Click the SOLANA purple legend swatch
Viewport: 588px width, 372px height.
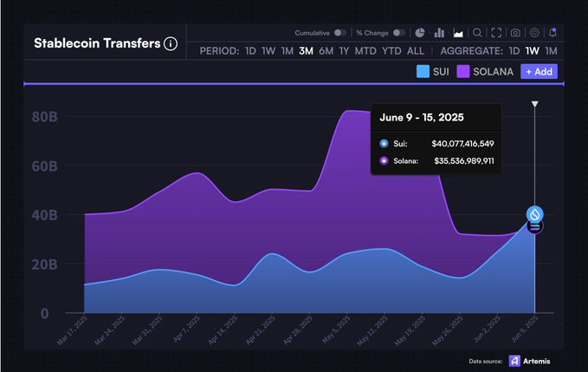click(463, 72)
